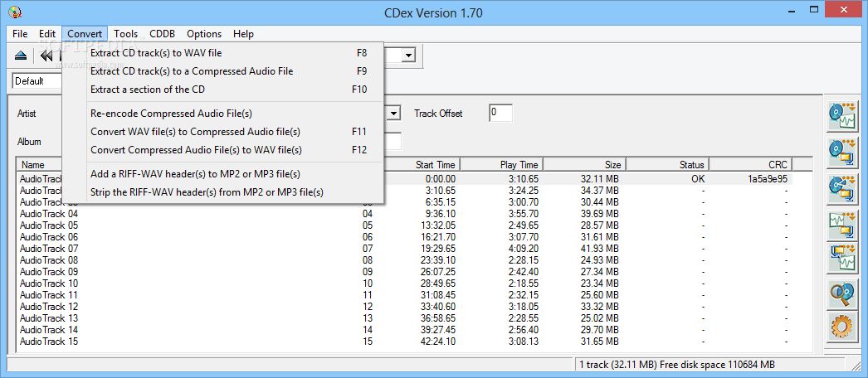
Task: Open the Default profile combo box
Action: click(x=37, y=80)
